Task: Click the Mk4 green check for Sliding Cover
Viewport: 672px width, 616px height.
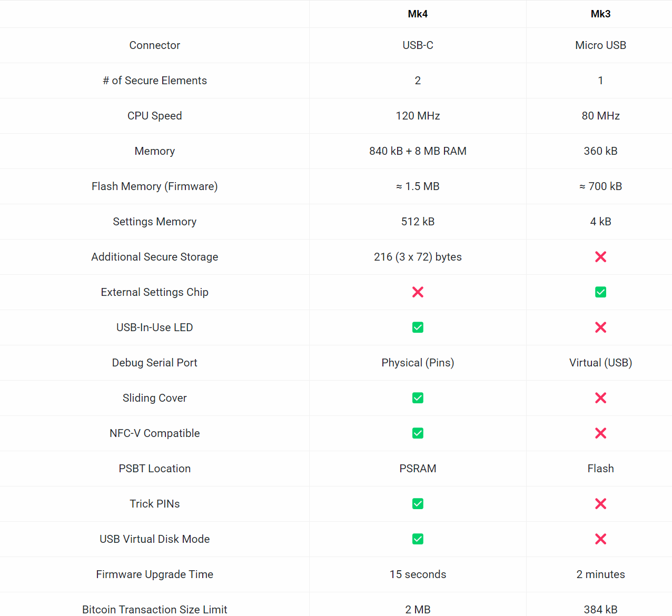Action: pos(418,398)
